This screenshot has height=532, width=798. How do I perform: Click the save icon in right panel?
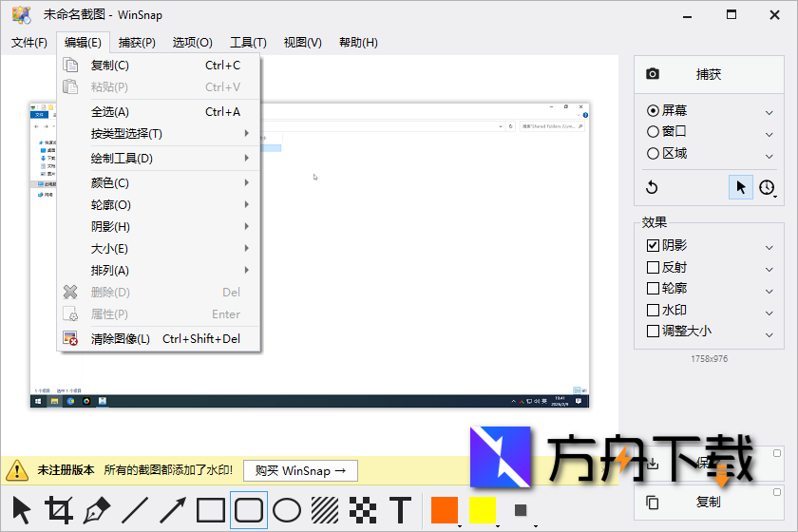point(653,463)
